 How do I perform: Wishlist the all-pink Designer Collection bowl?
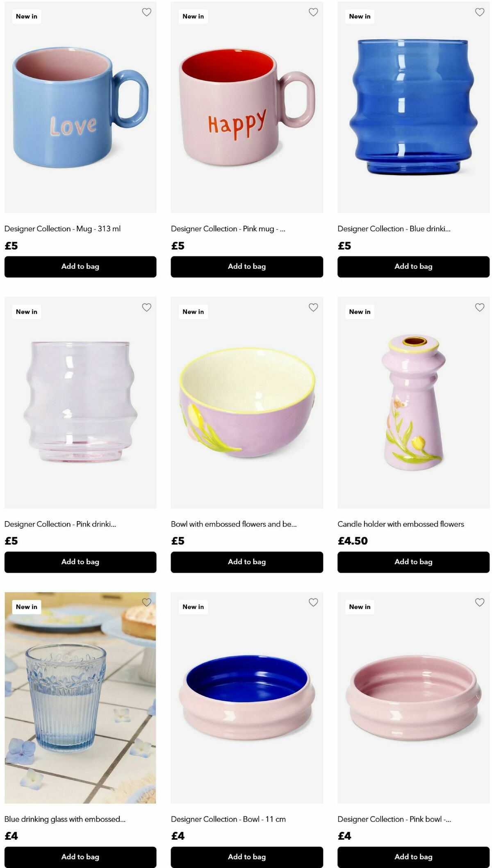[480, 602]
